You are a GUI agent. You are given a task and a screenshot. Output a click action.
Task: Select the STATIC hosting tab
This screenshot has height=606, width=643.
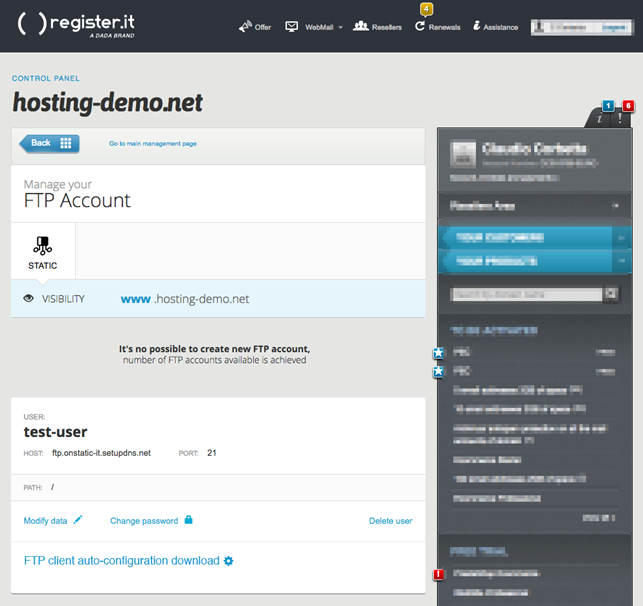[43, 251]
